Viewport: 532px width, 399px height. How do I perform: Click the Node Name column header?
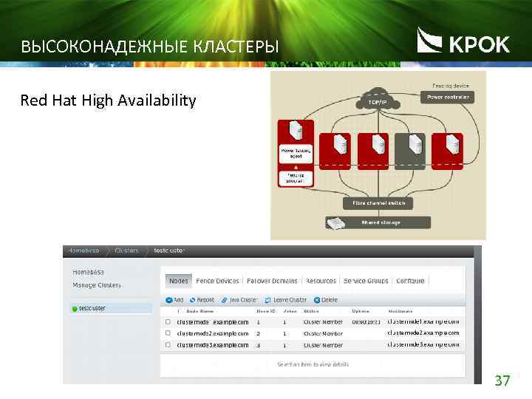coord(199,311)
